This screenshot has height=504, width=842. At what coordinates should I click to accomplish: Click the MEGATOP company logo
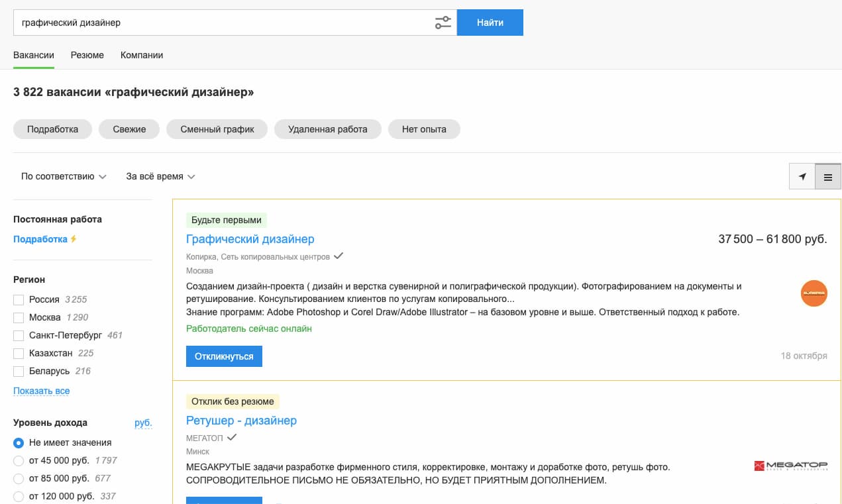tap(790, 465)
